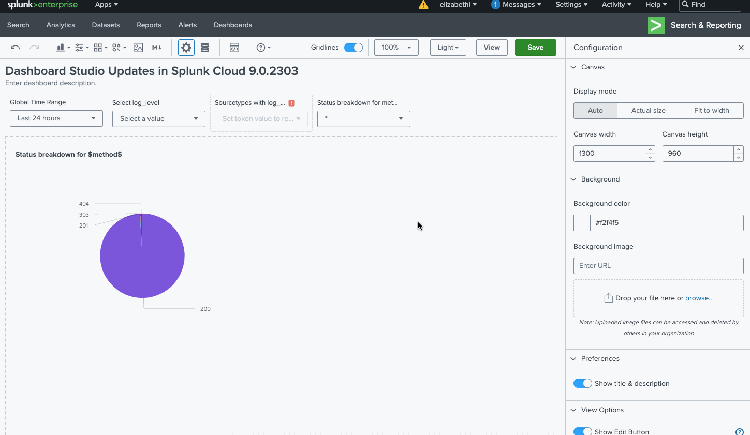Click the add markdown text icon

[x=156, y=47]
